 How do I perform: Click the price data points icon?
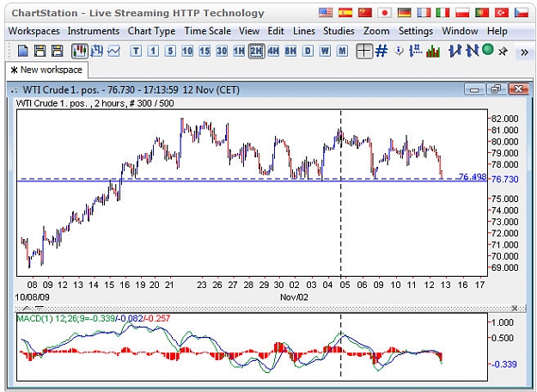pos(416,51)
